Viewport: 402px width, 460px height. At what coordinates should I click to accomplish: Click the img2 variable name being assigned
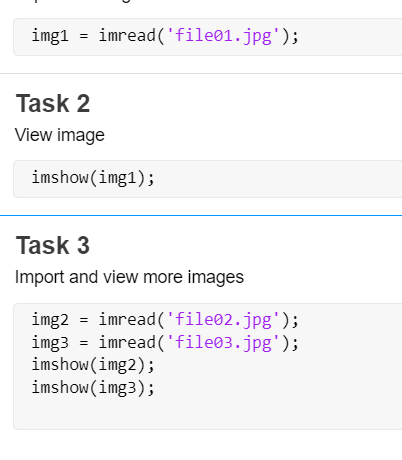tap(50, 320)
